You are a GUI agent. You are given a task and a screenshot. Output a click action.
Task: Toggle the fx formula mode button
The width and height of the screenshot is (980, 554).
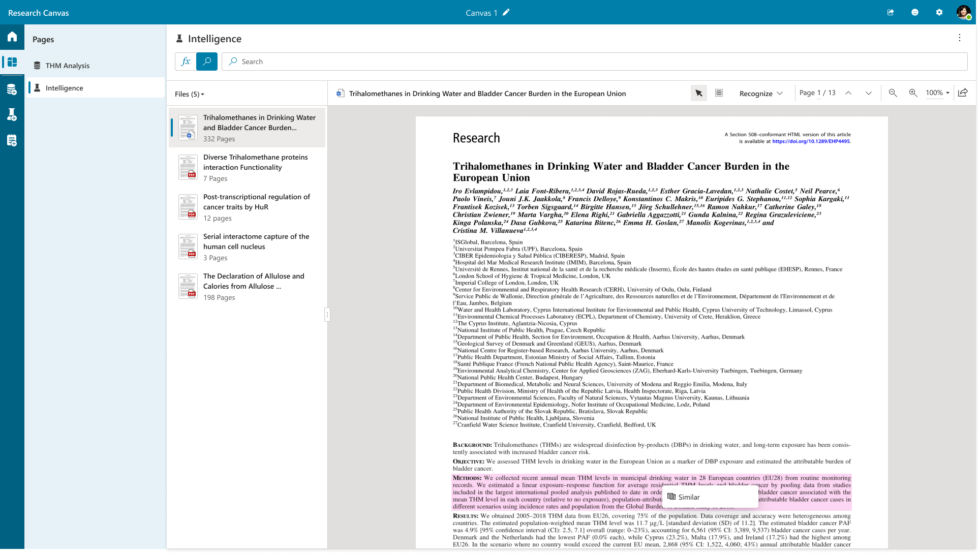[x=186, y=61]
